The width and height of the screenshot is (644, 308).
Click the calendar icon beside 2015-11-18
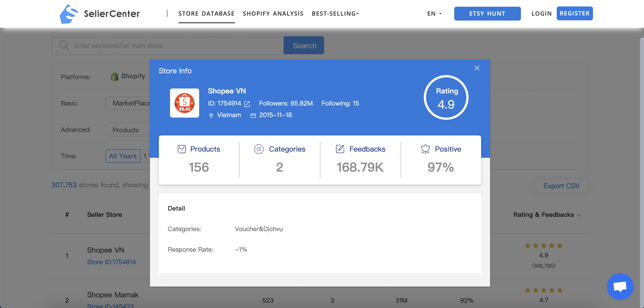pyautogui.click(x=253, y=115)
